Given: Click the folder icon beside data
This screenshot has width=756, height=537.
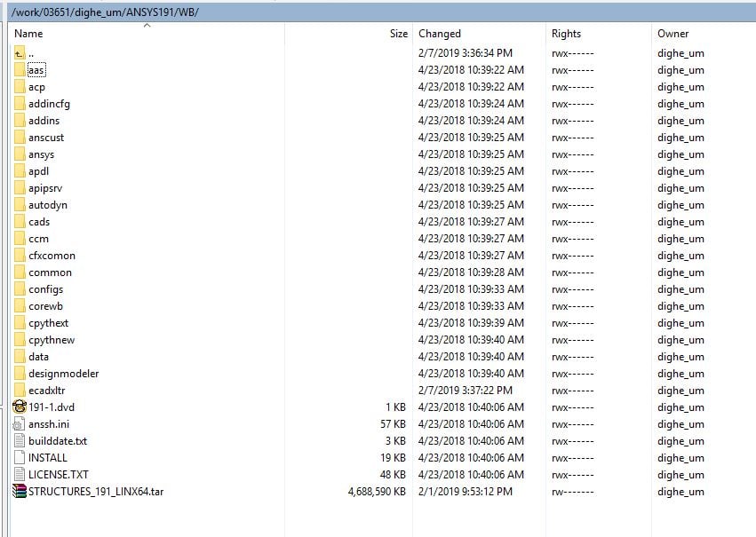Looking at the screenshot, I should (20, 357).
